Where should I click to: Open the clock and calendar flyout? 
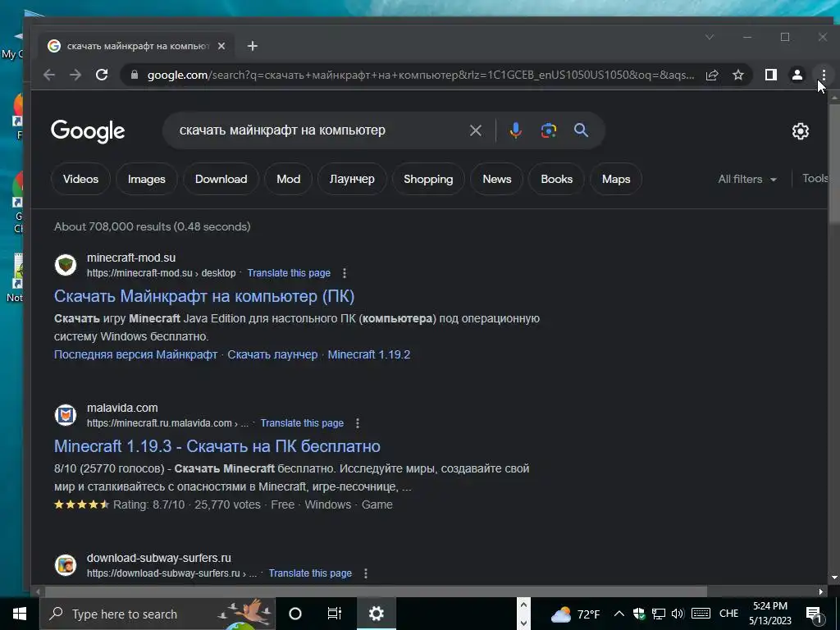[769, 614]
